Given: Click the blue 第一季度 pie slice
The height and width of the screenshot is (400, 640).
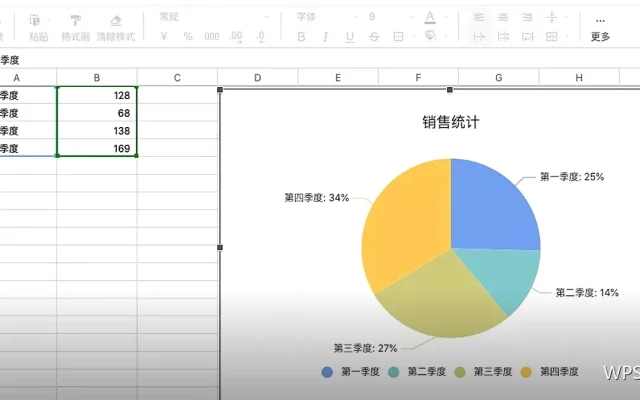Looking at the screenshot, I should 494,208.
